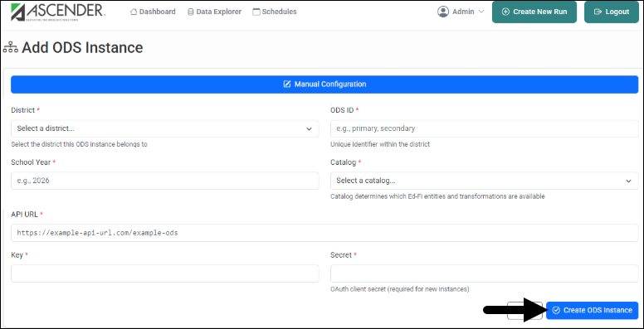Click the Key input field
644x329 pixels.
pyautogui.click(x=164, y=273)
